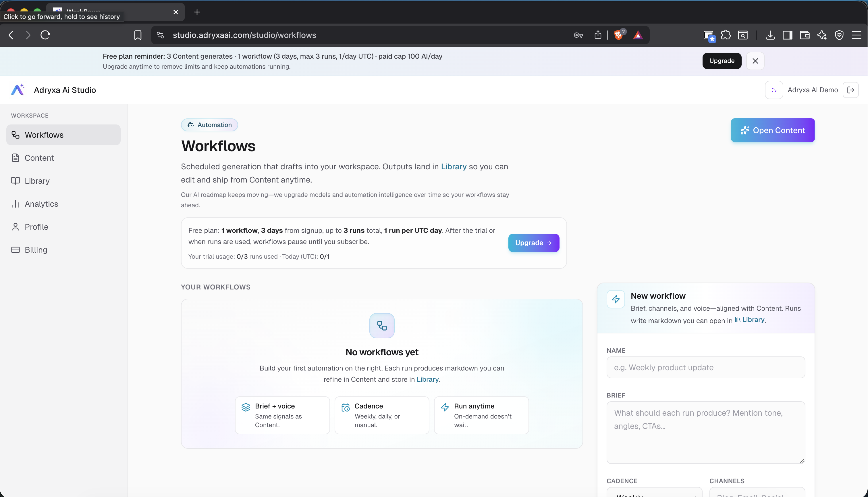Image resolution: width=868 pixels, height=497 pixels.
Task: Open site settings icon in address bar
Action: click(x=160, y=35)
